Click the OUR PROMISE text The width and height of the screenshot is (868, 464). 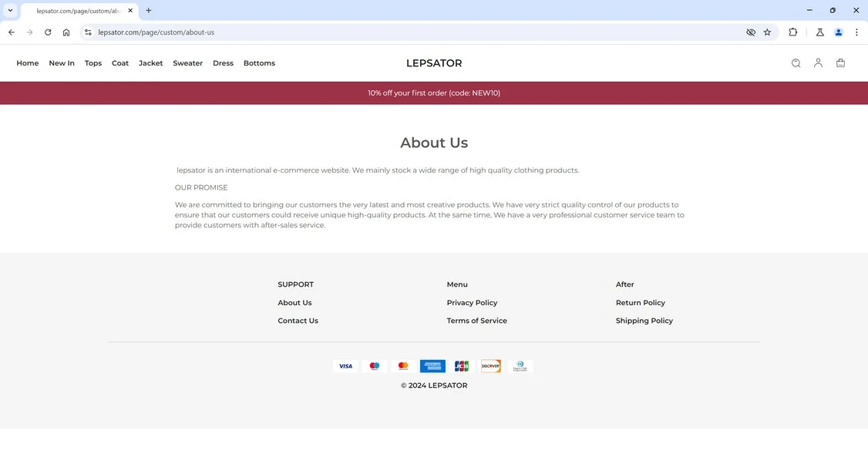tap(201, 188)
